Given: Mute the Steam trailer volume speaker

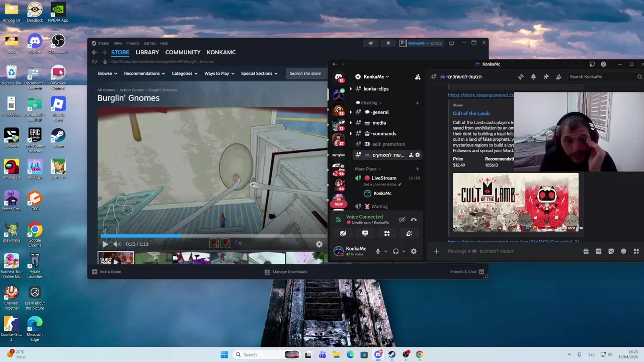Looking at the screenshot, I should pos(117,244).
